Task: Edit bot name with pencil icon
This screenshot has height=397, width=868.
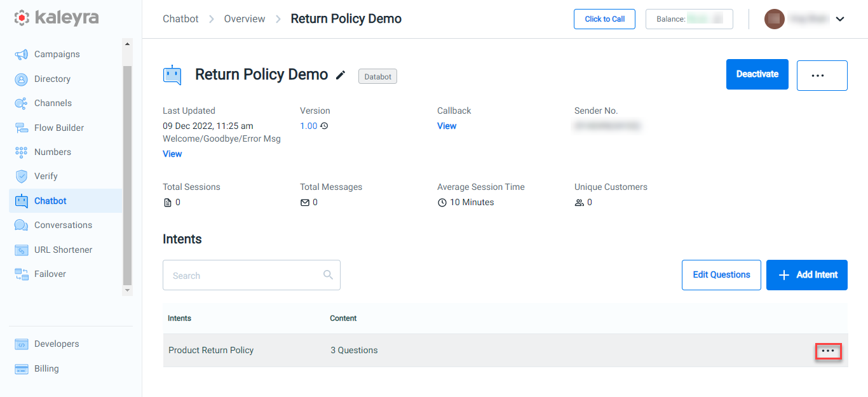Action: [x=341, y=76]
